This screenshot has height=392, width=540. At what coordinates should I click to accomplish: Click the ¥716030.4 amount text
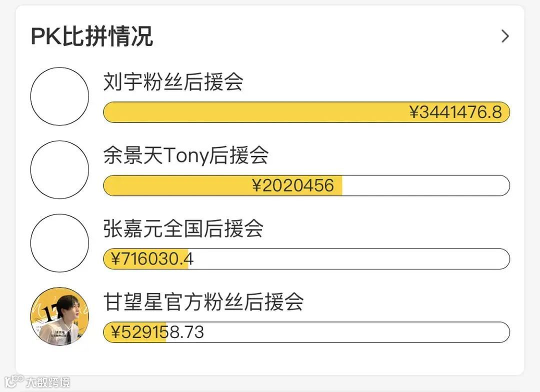click(x=152, y=259)
